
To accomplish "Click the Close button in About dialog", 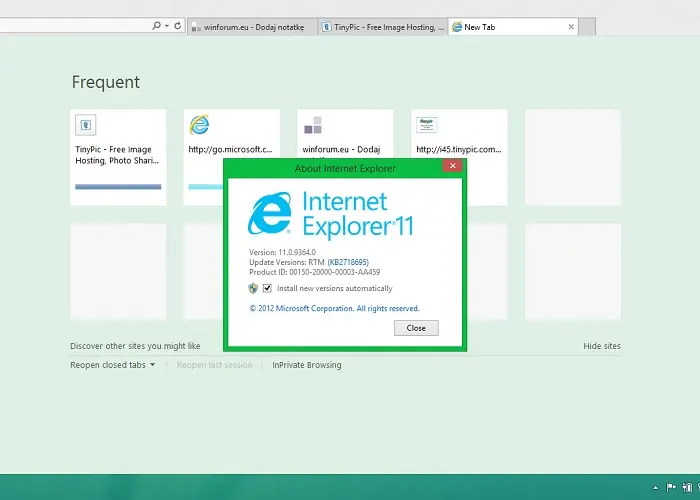I will [416, 328].
